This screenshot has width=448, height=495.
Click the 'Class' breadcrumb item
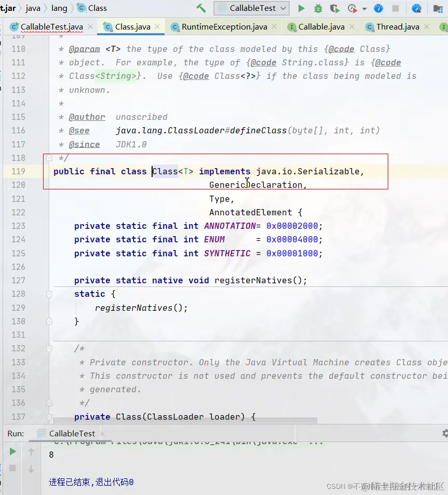92,8
